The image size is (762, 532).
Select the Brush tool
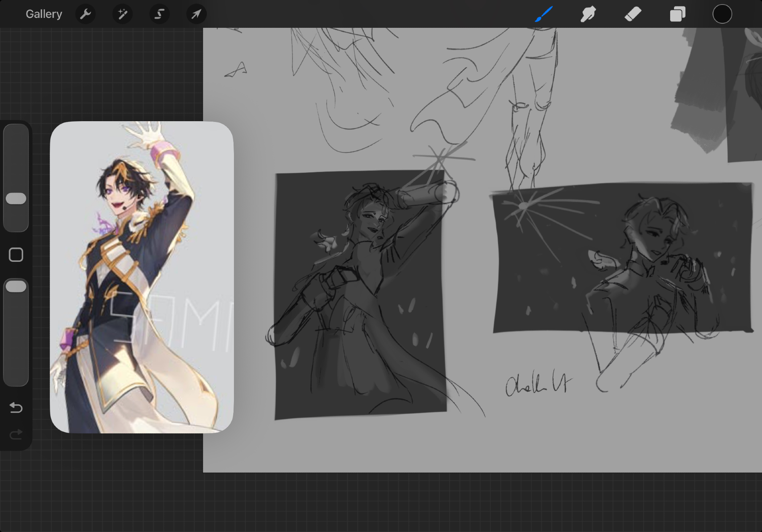click(x=544, y=14)
